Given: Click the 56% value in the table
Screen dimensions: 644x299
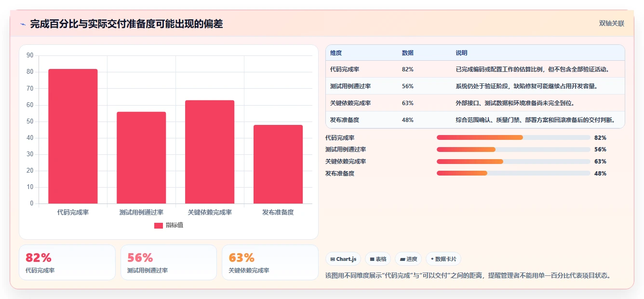Looking at the screenshot, I should (x=407, y=86).
